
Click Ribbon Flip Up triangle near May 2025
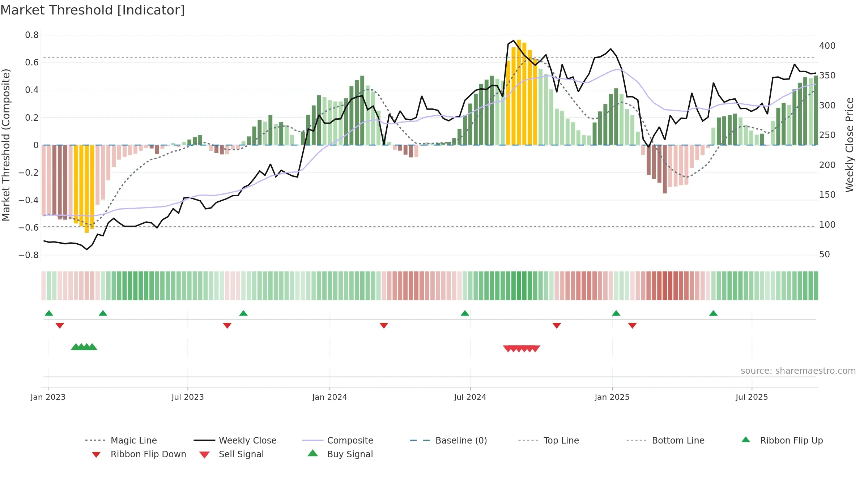click(713, 313)
